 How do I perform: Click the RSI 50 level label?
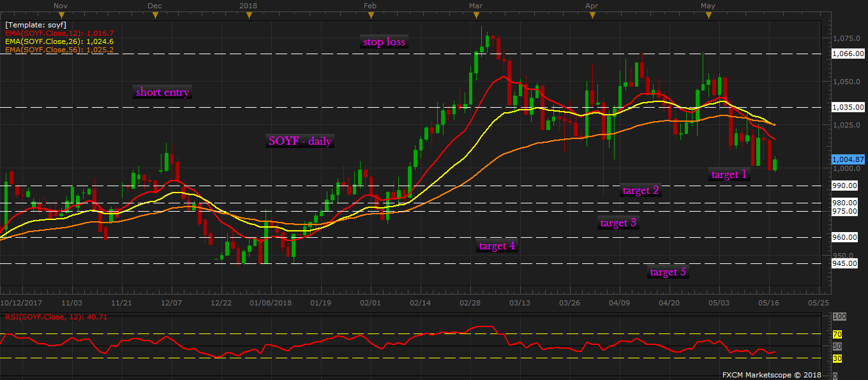click(837, 346)
